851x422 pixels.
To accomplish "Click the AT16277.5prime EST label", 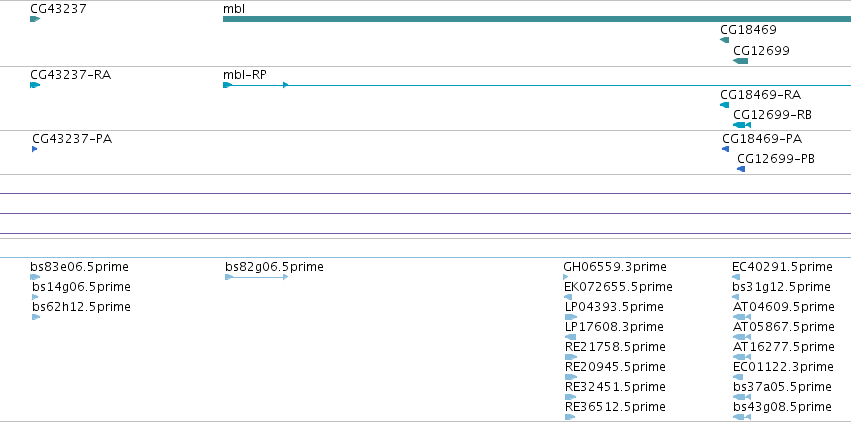I will click(784, 347).
